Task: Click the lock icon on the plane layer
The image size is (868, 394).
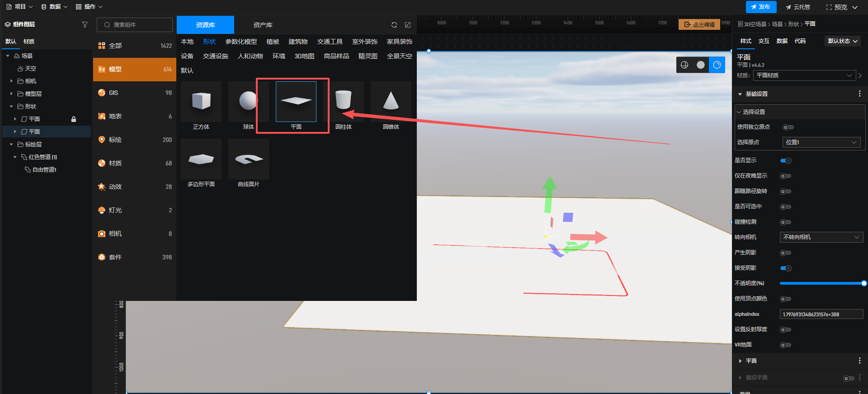Action: coord(74,119)
